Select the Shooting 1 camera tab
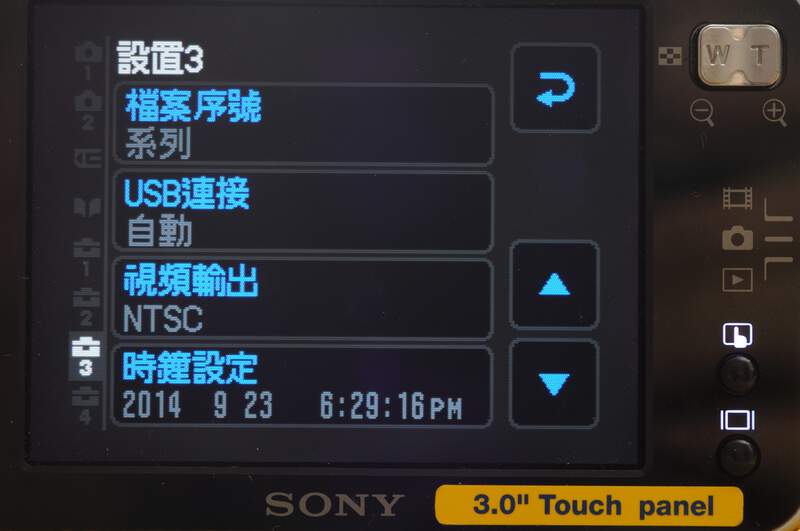Image resolution: width=800 pixels, height=531 pixels. (x=88, y=61)
